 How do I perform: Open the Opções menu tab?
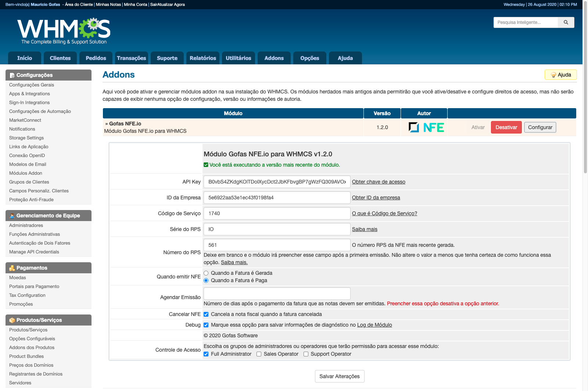coord(310,58)
